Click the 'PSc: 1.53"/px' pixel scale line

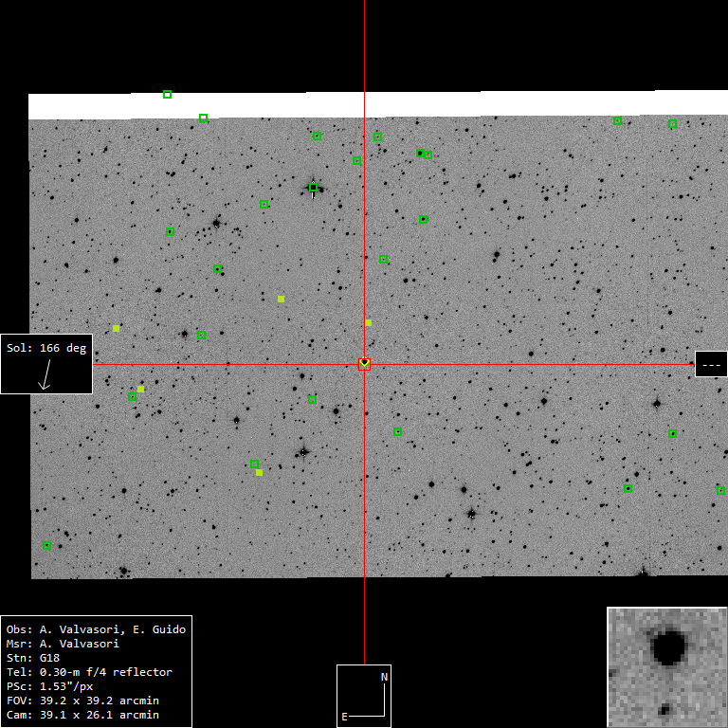click(x=49, y=686)
